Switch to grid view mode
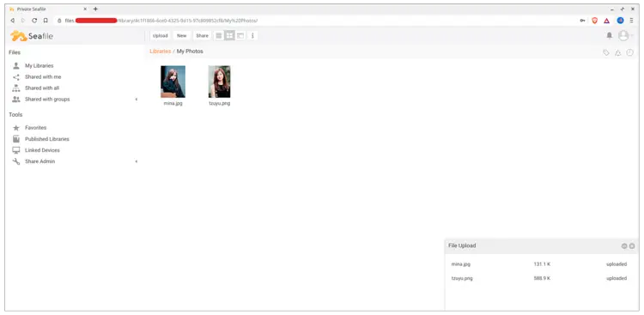This screenshot has width=644, height=315. click(x=229, y=36)
